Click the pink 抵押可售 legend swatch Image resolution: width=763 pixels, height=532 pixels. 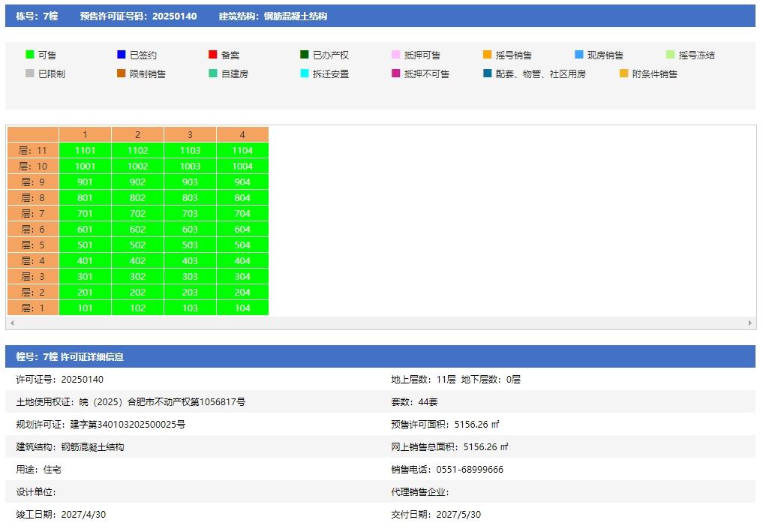pyautogui.click(x=396, y=55)
